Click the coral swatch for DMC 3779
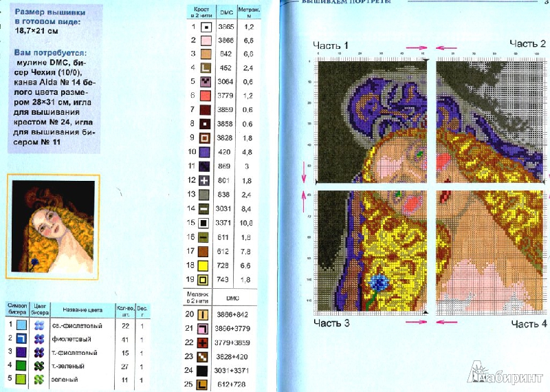Screen dimensions: 550x392 pos(205,96)
